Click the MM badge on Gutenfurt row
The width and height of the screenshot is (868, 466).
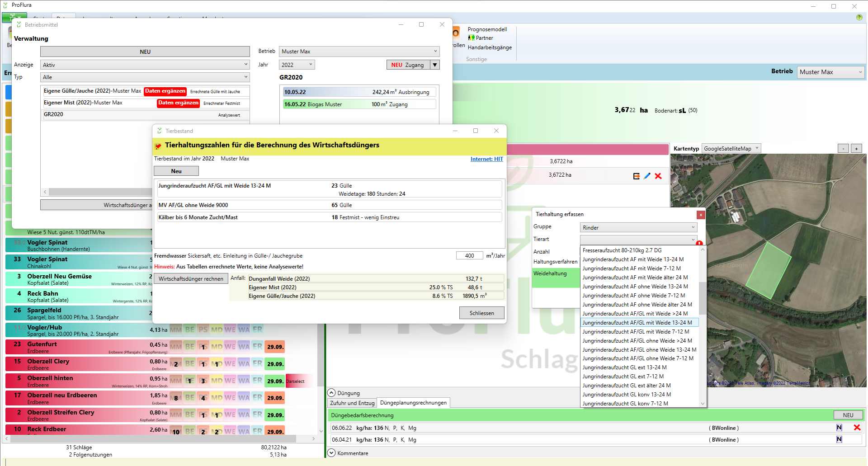[175, 347]
